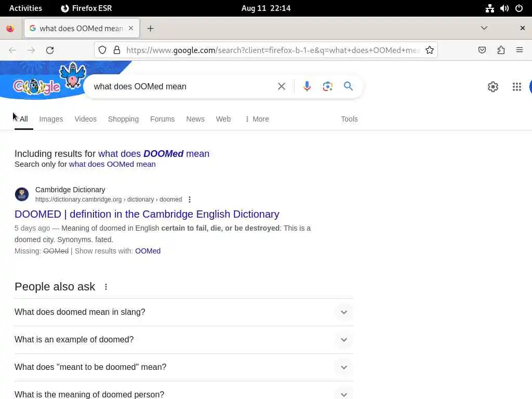Click the Google doodle logo
The image size is (532, 399).
37,87
